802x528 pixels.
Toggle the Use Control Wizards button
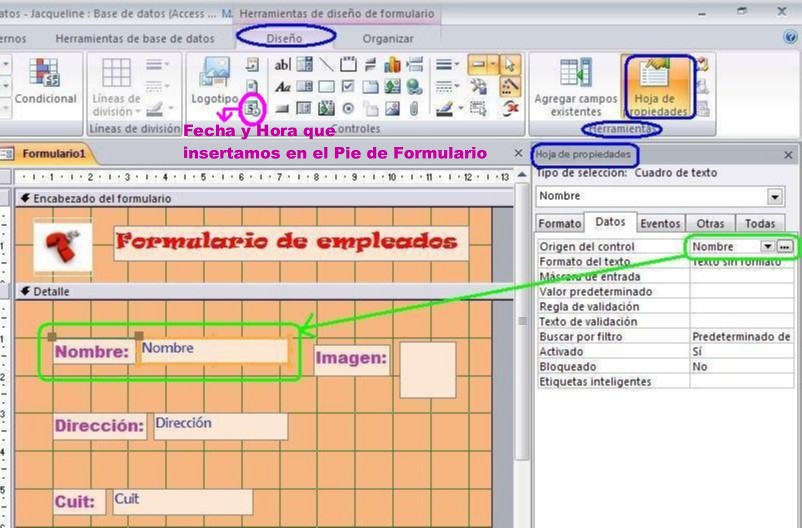510,86
